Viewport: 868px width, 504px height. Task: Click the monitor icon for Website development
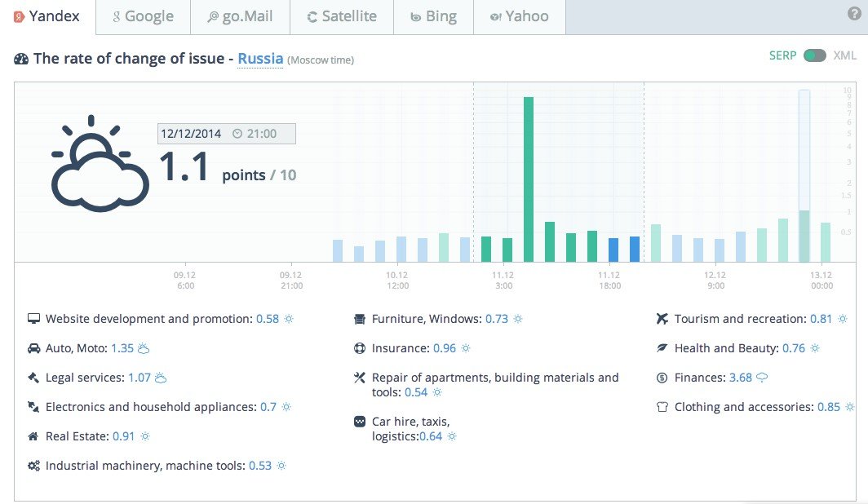[33, 319]
